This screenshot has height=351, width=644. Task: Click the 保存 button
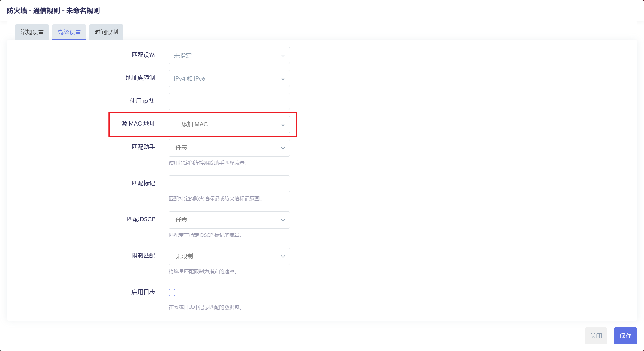pos(625,336)
